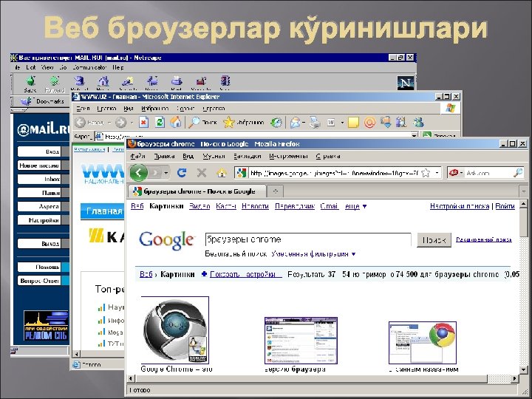Click Google Карты link
Viewport: 532px width, 399px height.
pos(226,206)
